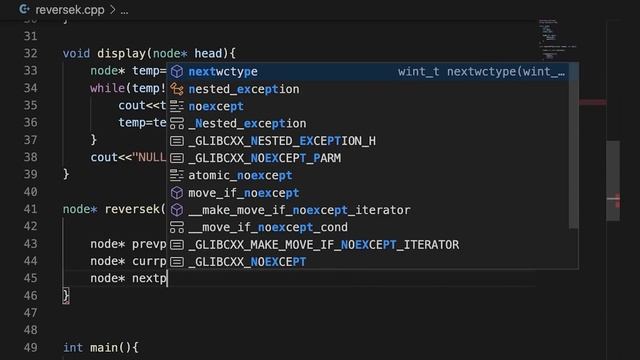Click 'cout<<"NULL' on line 38
The image size is (640, 360).
[x=129, y=157]
